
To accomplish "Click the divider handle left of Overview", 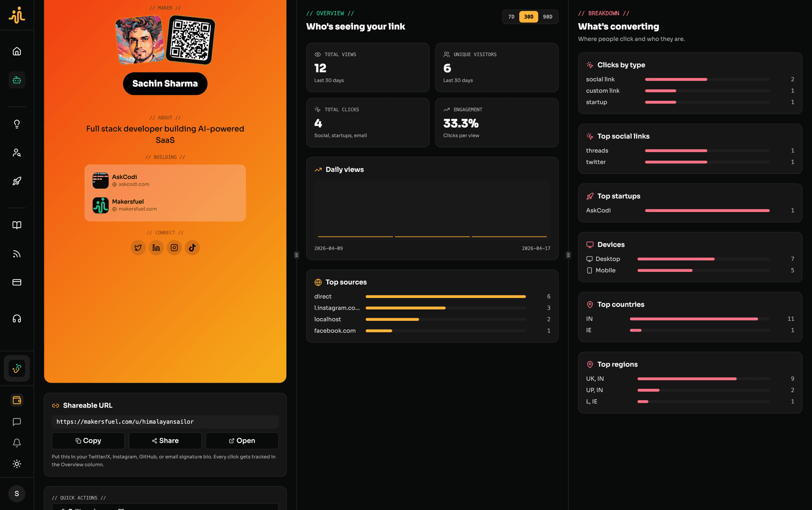I will 296,255.
